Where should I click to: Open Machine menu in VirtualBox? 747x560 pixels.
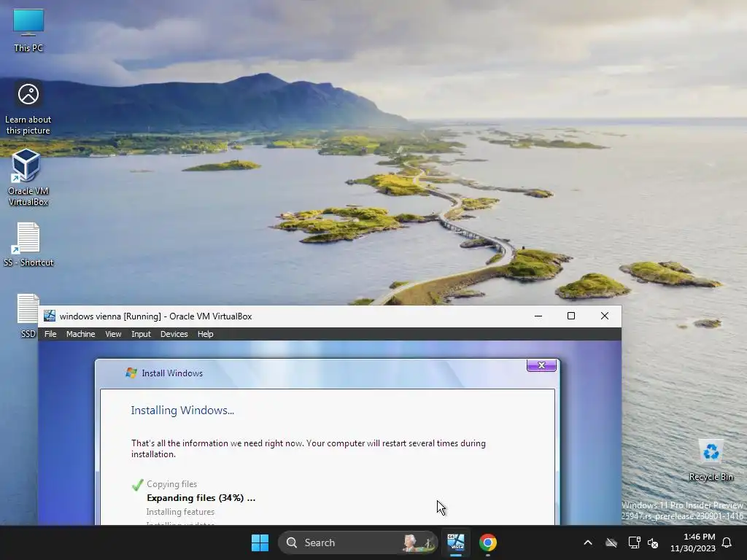(80, 334)
